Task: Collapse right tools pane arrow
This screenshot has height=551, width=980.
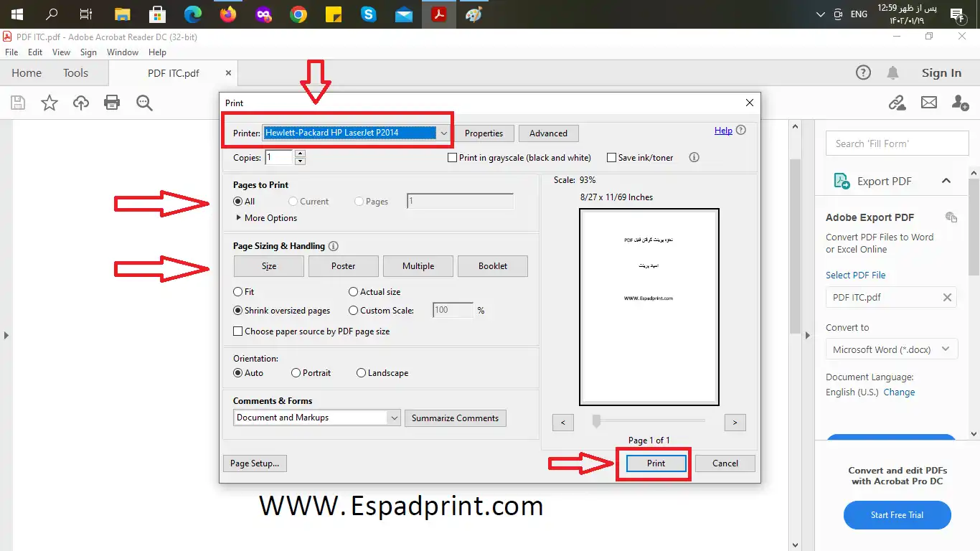Action: coord(806,335)
